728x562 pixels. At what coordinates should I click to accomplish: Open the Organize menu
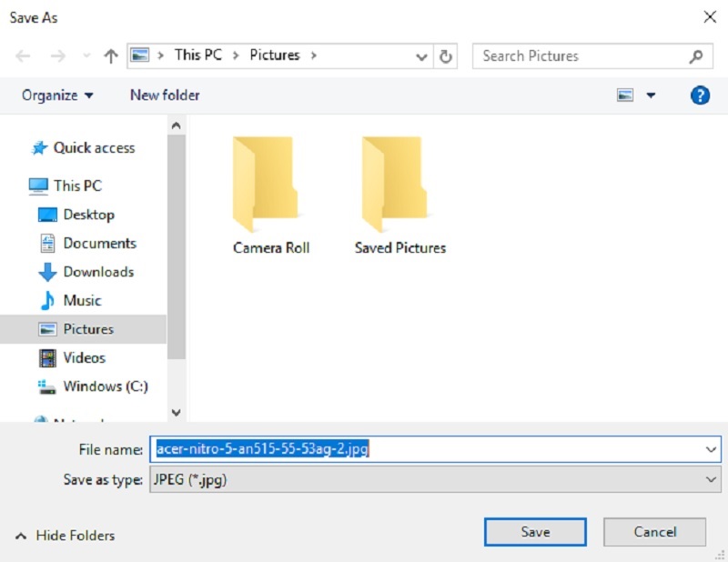57,95
